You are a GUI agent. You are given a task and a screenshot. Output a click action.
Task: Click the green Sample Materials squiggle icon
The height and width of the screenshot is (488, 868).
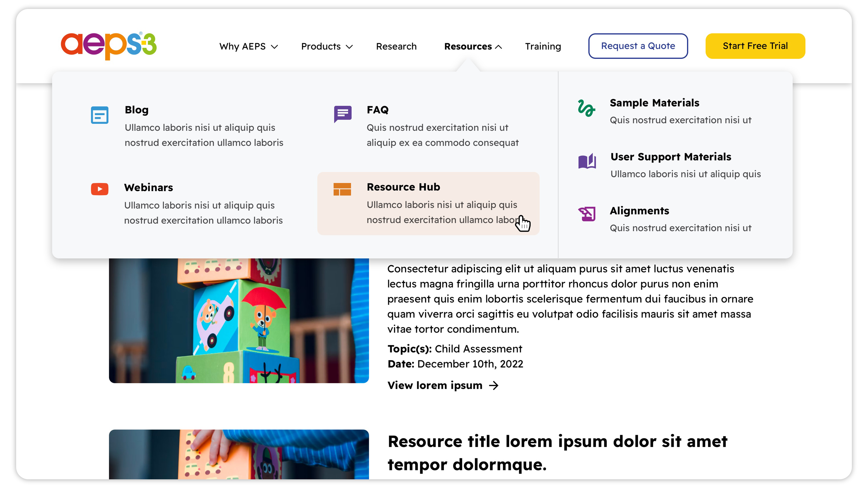pyautogui.click(x=586, y=108)
